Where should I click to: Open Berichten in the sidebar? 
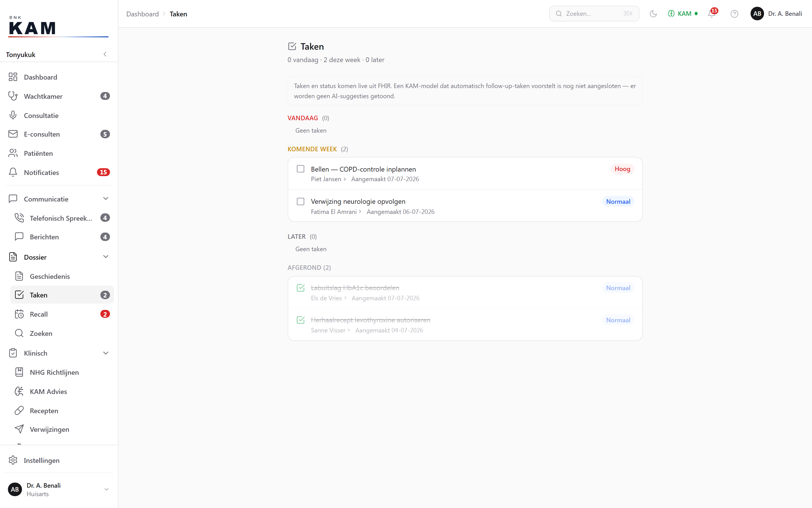pyautogui.click(x=62, y=237)
